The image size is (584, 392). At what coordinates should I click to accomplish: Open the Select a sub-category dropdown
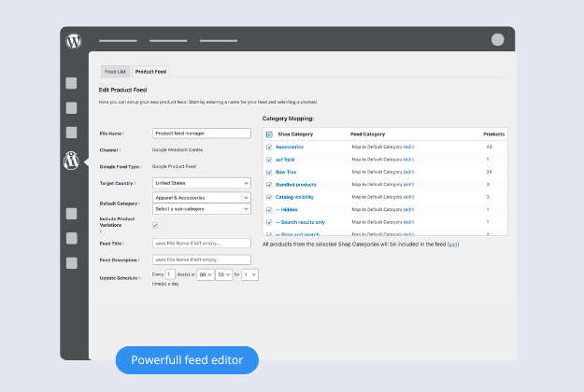click(x=201, y=209)
